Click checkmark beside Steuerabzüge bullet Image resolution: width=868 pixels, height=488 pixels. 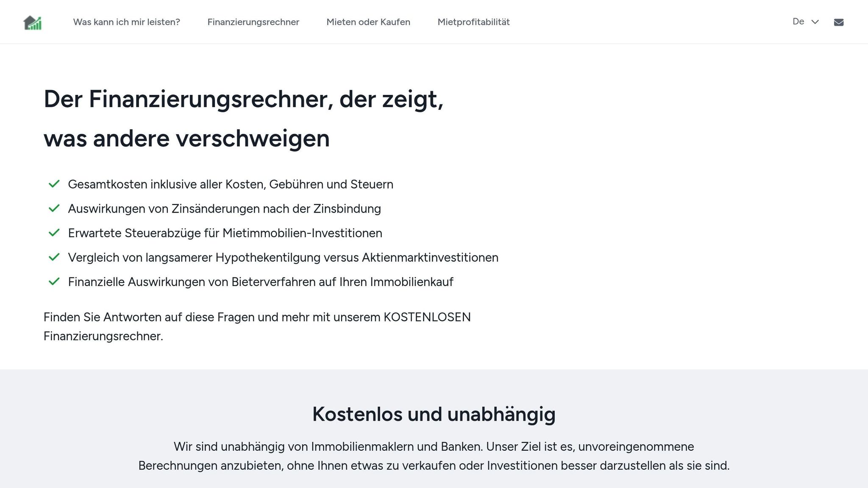point(54,233)
